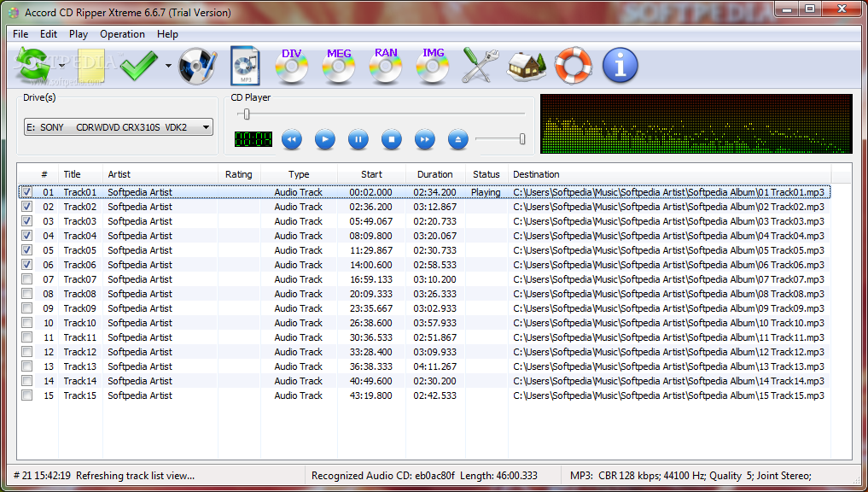
Task: Click the green refresh arrows icon
Action: click(33, 66)
